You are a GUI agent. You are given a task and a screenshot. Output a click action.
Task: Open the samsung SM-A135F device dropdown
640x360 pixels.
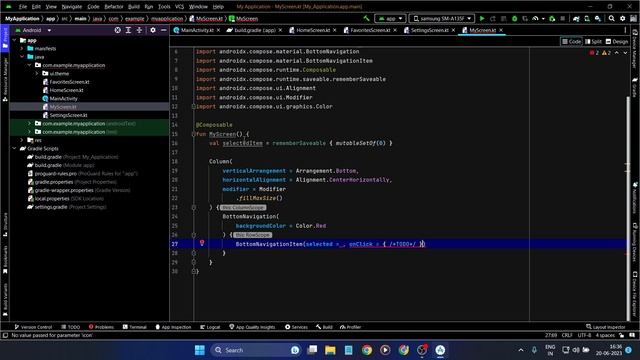pyautogui.click(x=442, y=18)
